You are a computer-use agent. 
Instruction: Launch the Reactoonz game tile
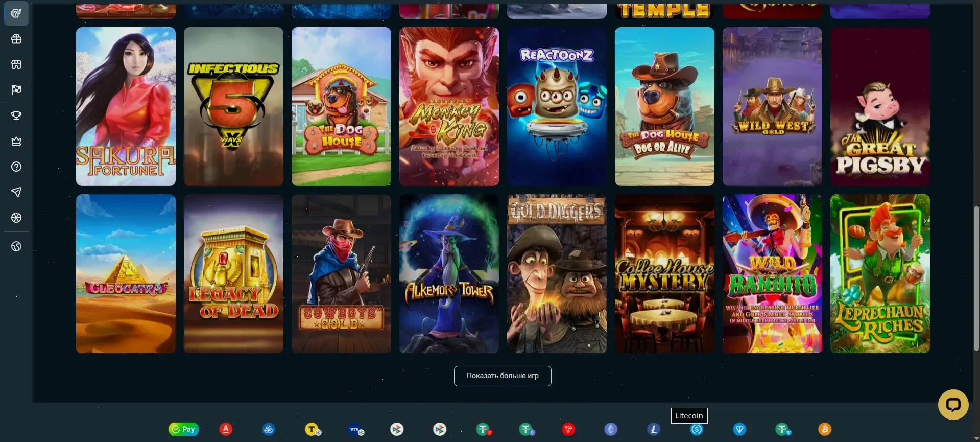point(557,106)
